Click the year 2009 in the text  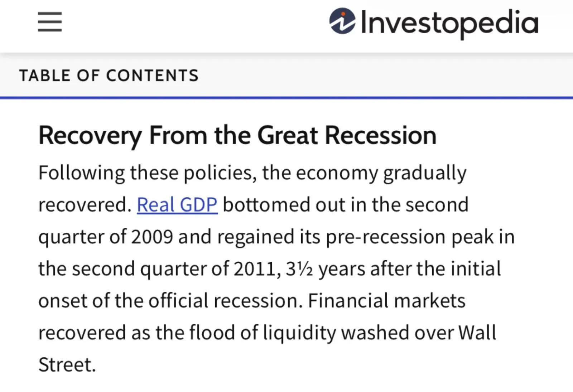click(x=152, y=237)
